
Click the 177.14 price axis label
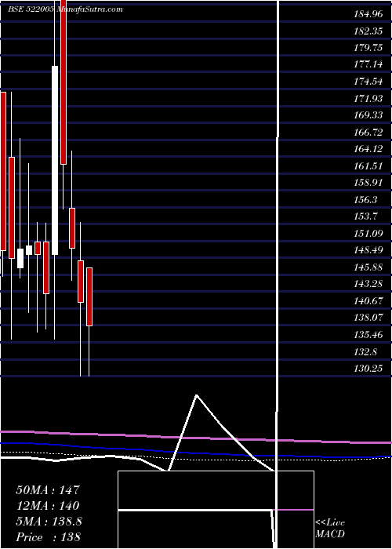368,65
